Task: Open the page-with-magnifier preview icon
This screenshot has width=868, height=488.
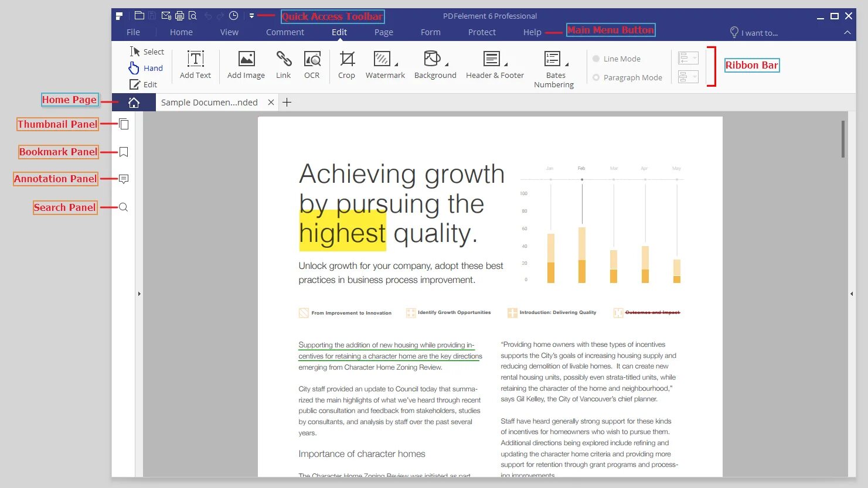Action: point(192,16)
